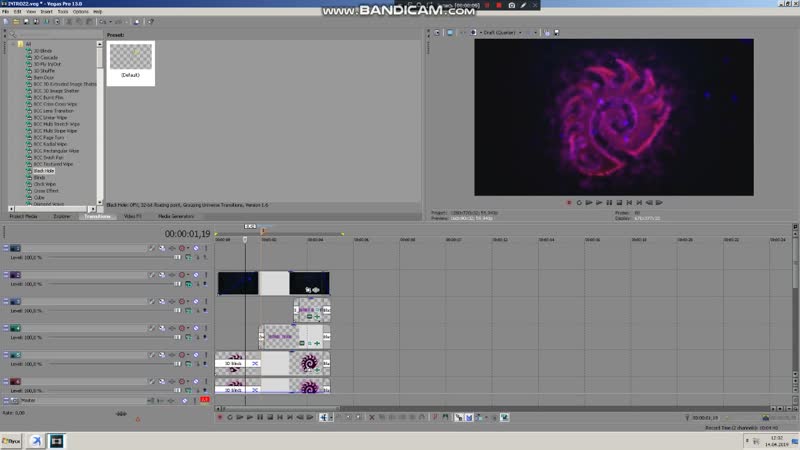Open the Windows Start button
The width and height of the screenshot is (800, 450).
(x=11, y=441)
